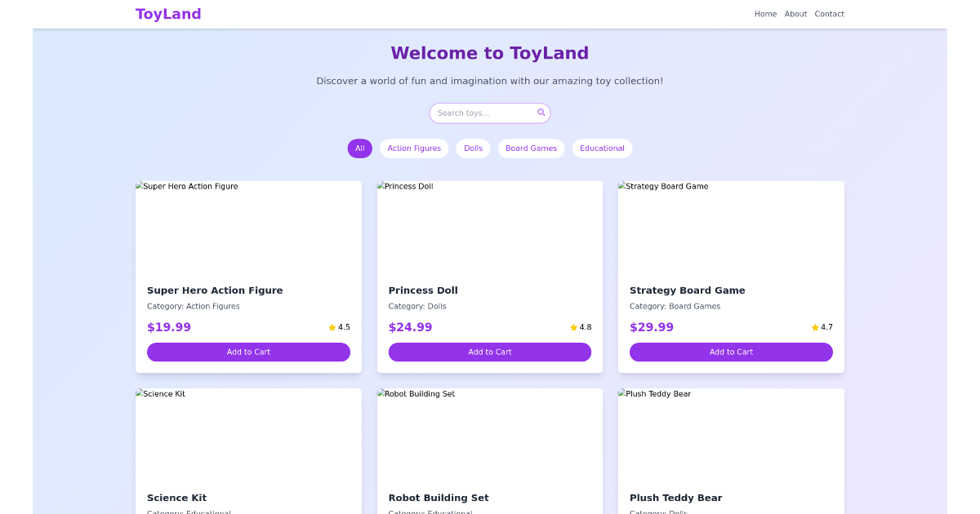
Task: Add Super Hero Action Figure to cart
Action: tap(248, 352)
